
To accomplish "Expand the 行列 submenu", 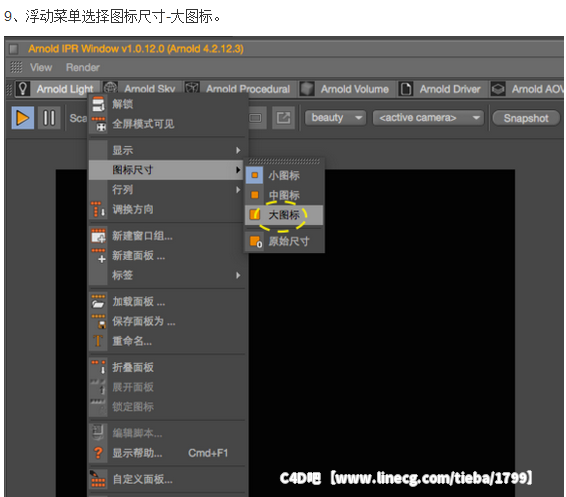I will point(166,189).
